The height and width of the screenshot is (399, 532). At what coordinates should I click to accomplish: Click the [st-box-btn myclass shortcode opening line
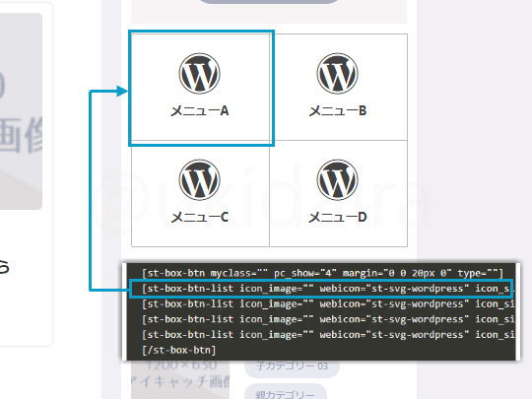pos(322,273)
